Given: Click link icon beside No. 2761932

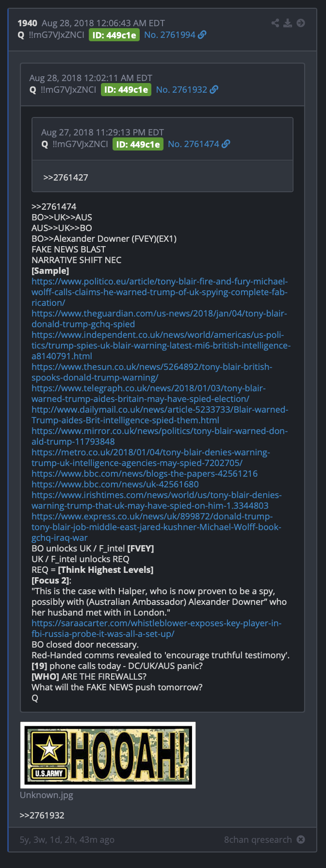Looking at the screenshot, I should click(214, 89).
